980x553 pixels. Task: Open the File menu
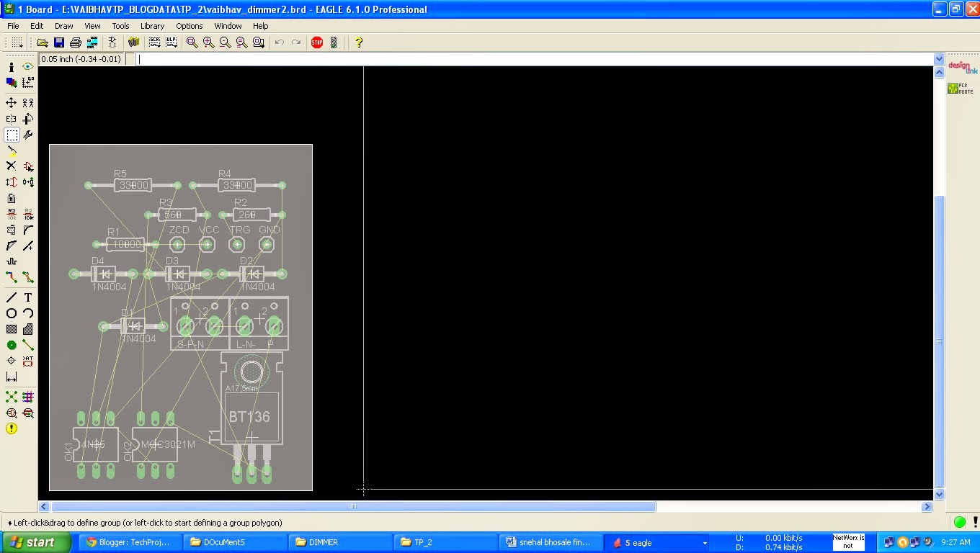coord(13,26)
